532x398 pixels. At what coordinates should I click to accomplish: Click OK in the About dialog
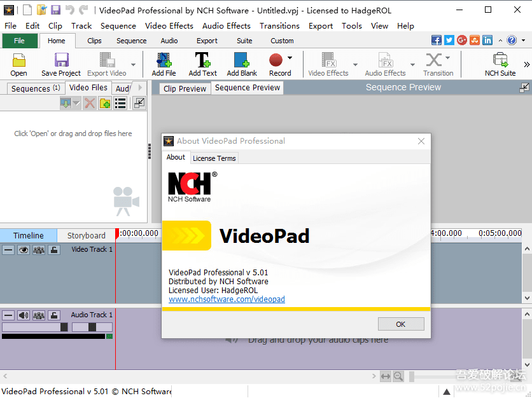(x=401, y=324)
